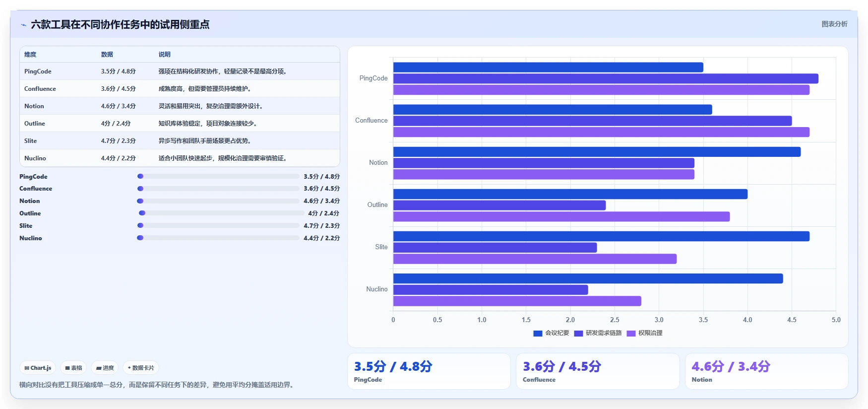
Task: Click the Chart.js tag chip
Action: tap(38, 368)
